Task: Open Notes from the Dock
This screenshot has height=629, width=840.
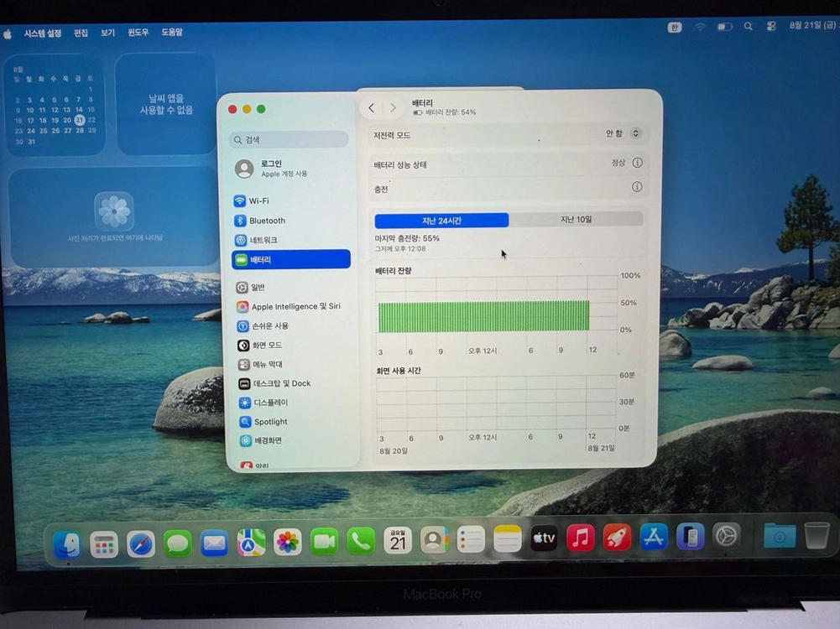Action: [508, 538]
